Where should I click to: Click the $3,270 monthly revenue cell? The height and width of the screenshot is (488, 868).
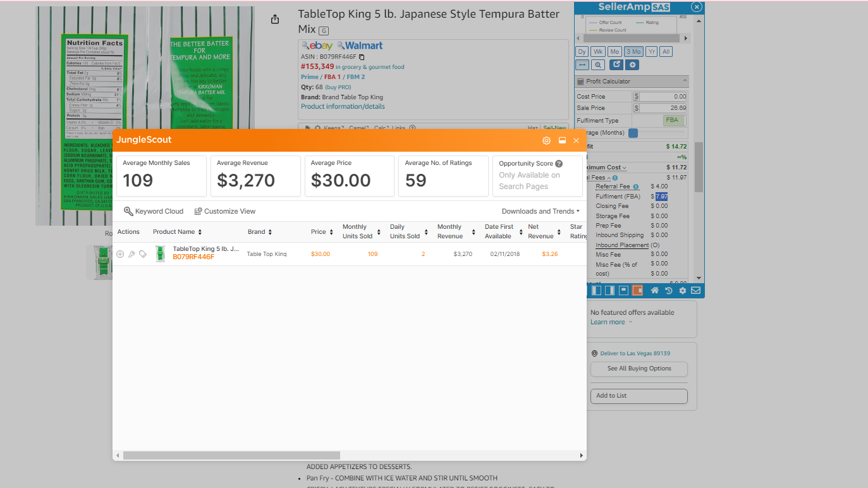[x=463, y=254]
